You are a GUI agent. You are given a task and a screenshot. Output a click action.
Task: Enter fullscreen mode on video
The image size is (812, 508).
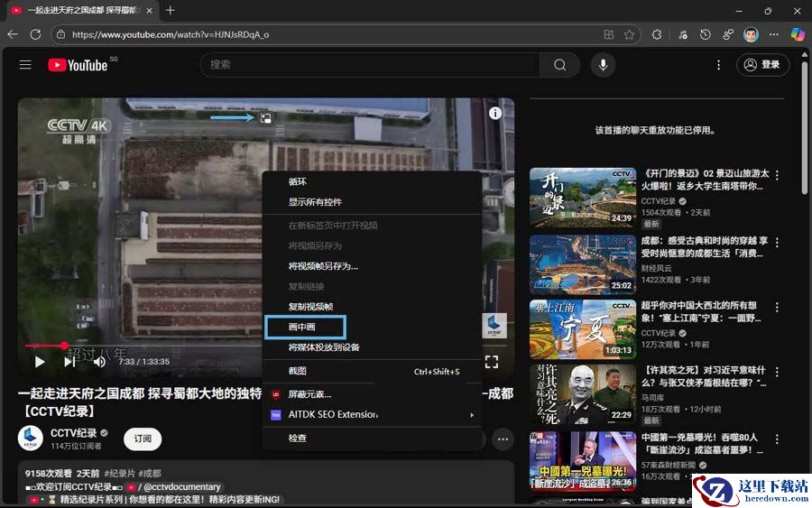pos(492,362)
